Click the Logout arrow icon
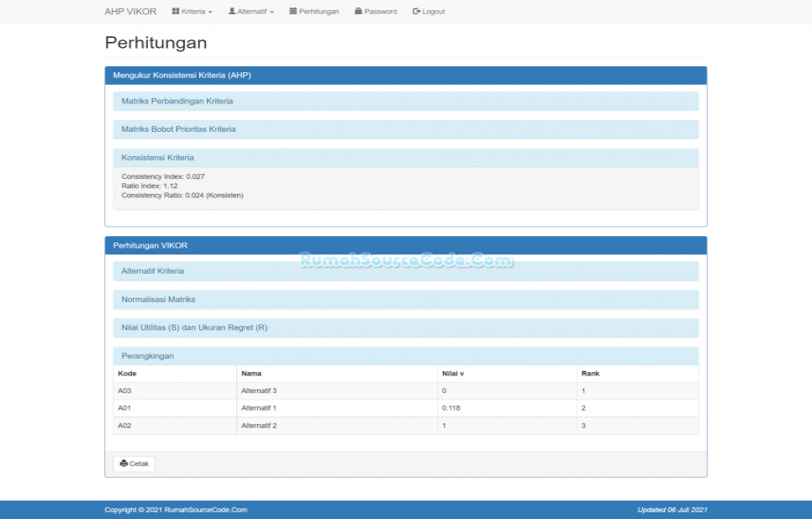812x519 pixels. [416, 12]
